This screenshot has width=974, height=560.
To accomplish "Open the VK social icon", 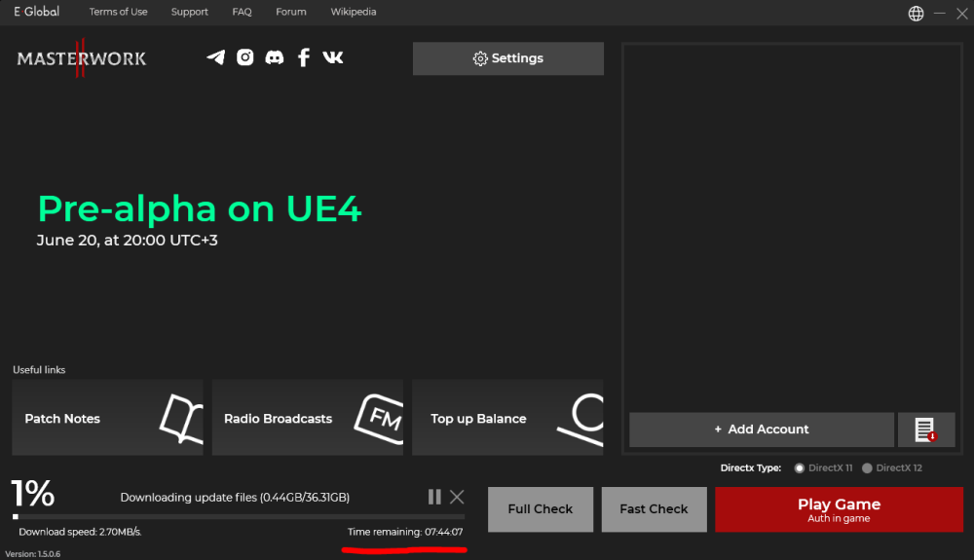I will coord(333,57).
